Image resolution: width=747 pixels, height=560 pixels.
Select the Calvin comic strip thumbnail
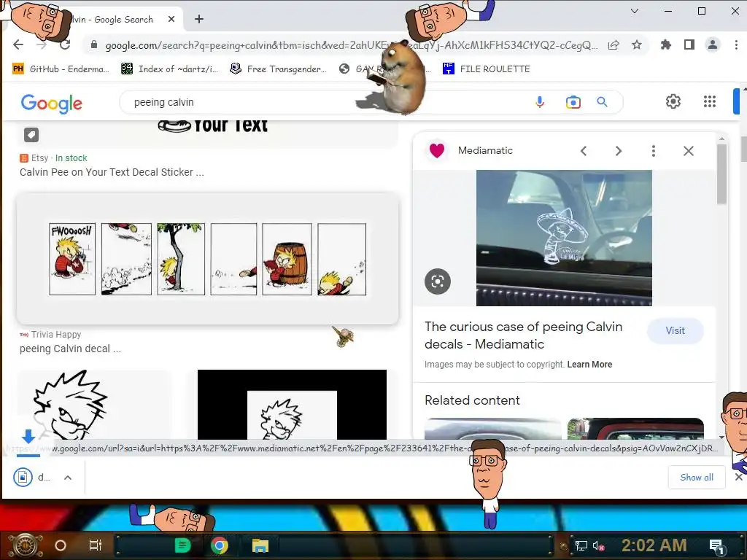click(208, 259)
